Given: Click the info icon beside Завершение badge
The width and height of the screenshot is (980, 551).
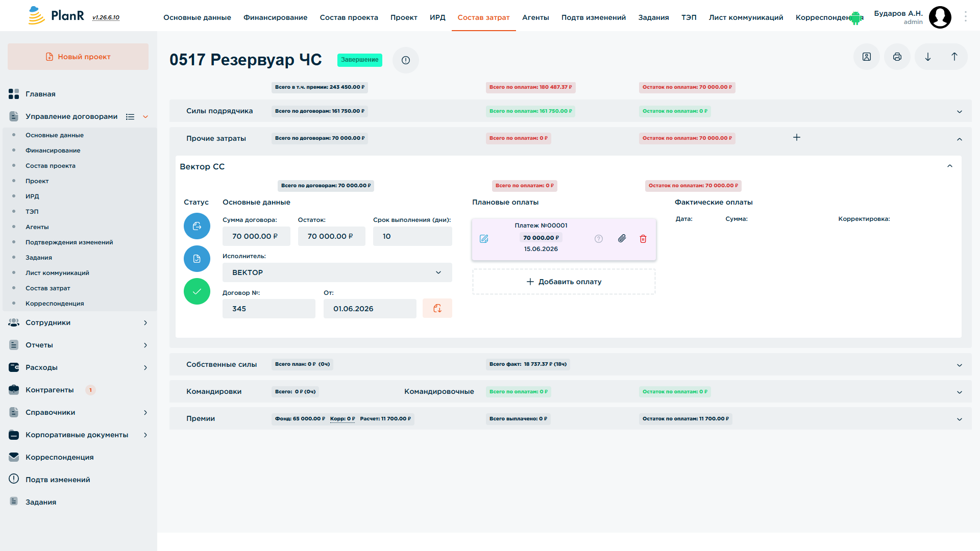Looking at the screenshot, I should coord(406,60).
